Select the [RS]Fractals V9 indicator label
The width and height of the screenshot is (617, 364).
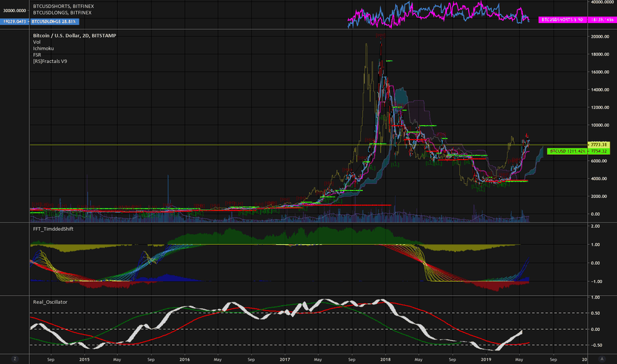[50, 61]
